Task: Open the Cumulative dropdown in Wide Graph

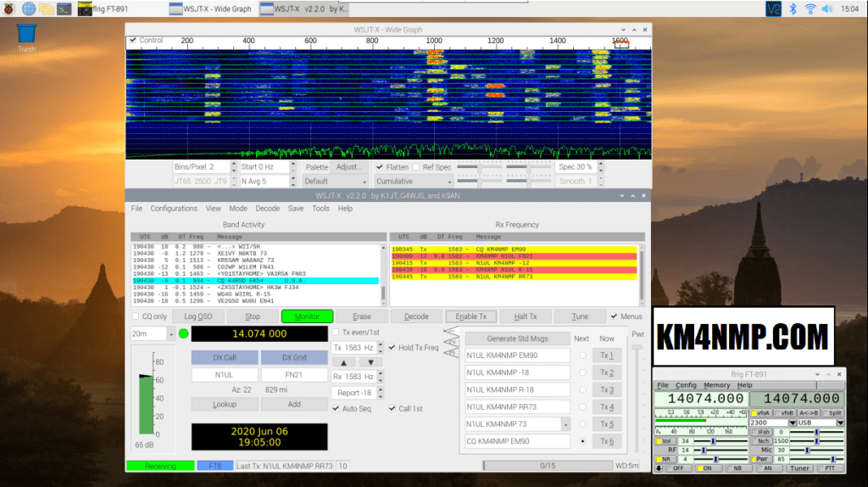Action: coord(414,182)
